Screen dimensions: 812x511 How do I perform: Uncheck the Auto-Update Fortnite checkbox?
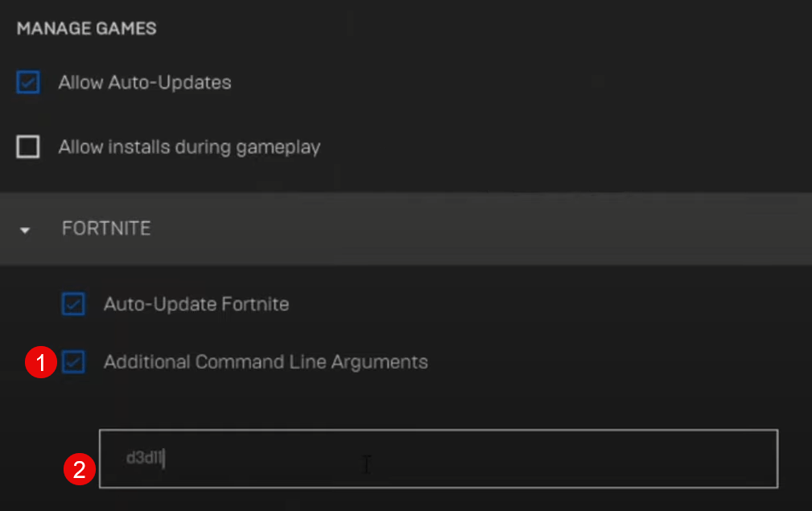[73, 304]
